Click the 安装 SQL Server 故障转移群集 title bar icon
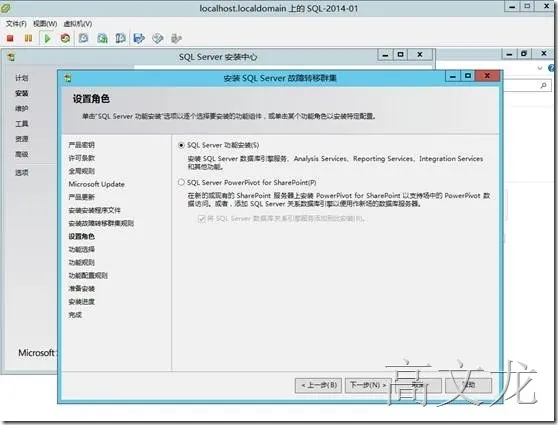This screenshot has width=558, height=425. [x=68, y=78]
